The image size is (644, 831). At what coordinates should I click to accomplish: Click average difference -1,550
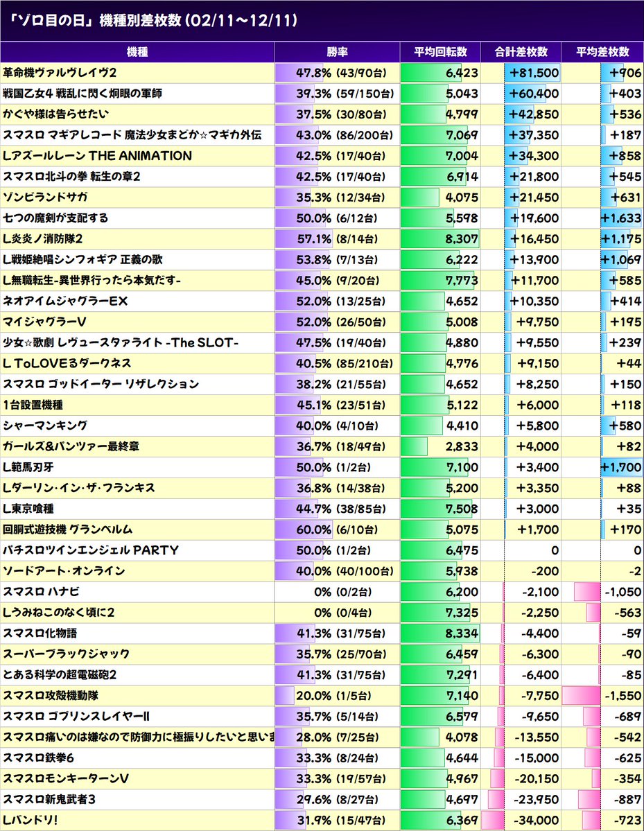coord(623,695)
